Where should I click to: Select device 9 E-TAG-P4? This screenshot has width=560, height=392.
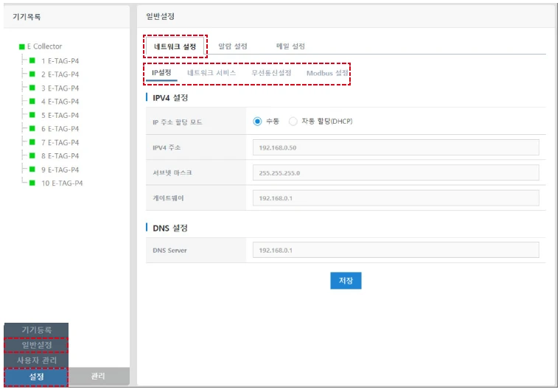coord(60,170)
